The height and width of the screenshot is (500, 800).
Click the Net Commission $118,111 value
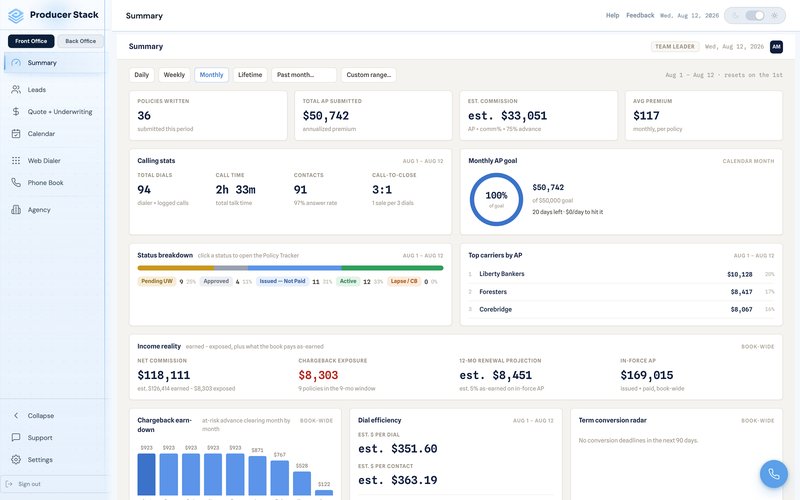coord(163,376)
